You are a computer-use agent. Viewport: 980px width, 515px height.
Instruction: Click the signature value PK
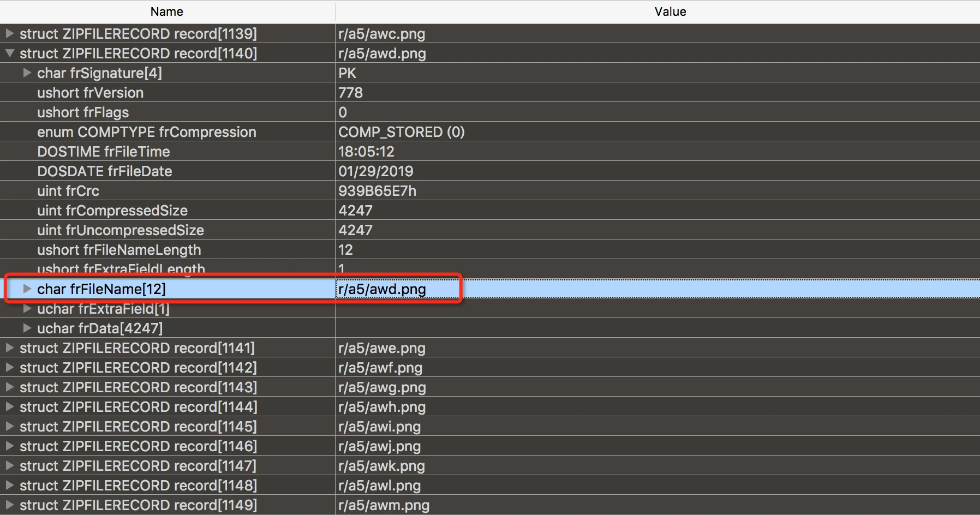(x=347, y=73)
